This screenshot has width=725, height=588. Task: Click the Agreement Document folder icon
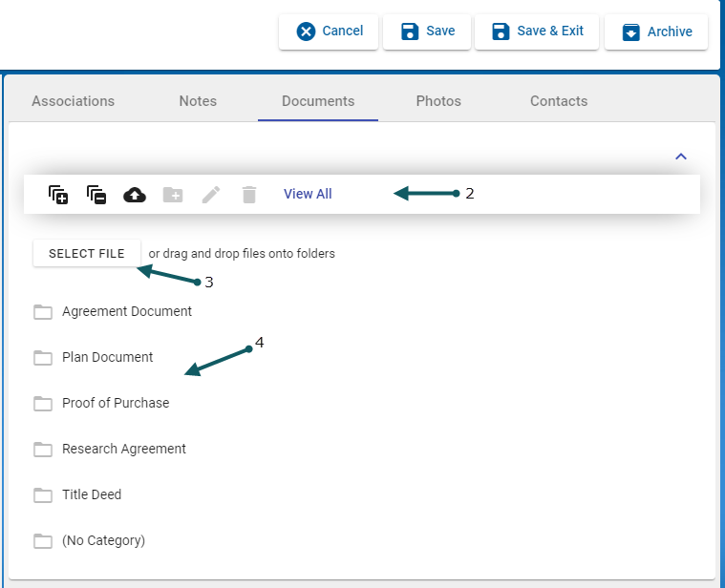[x=43, y=311]
